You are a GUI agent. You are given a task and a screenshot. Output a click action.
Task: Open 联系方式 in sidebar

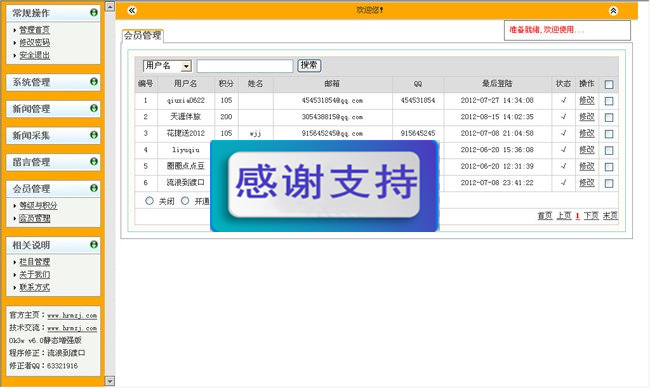pos(34,287)
